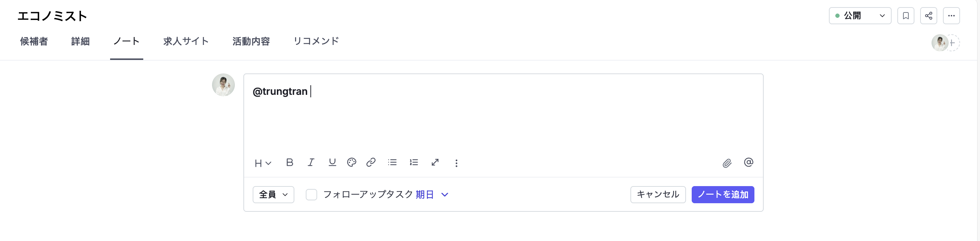Open more formatting options (vertical dots)
Screen dimensions: 980x241
point(457,163)
